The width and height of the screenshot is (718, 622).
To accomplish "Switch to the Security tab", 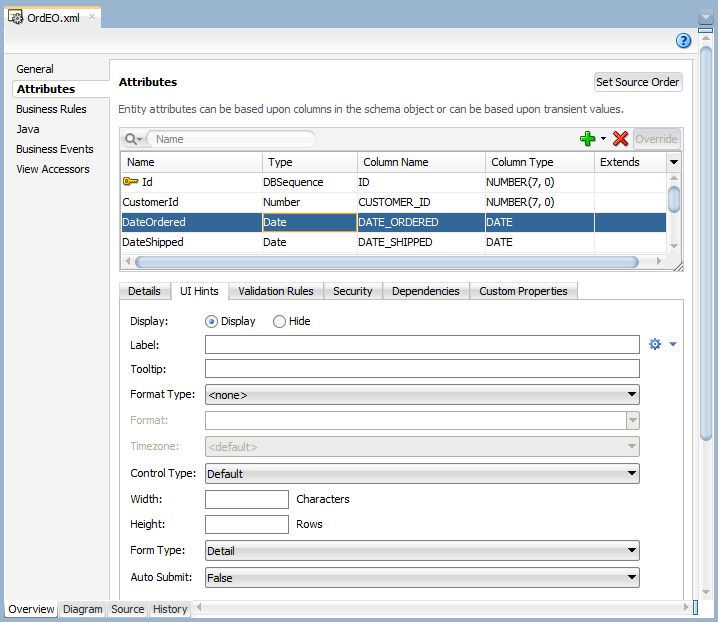I will pyautogui.click(x=353, y=291).
